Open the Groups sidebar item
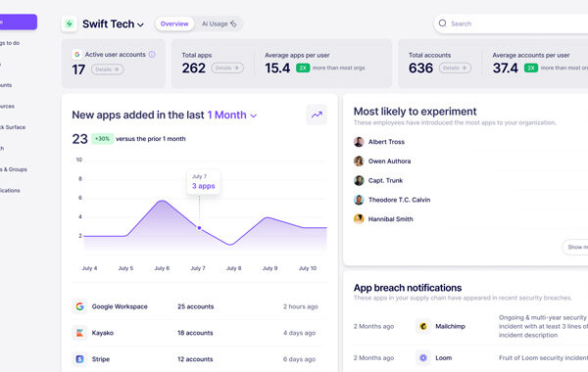 pos(14,169)
